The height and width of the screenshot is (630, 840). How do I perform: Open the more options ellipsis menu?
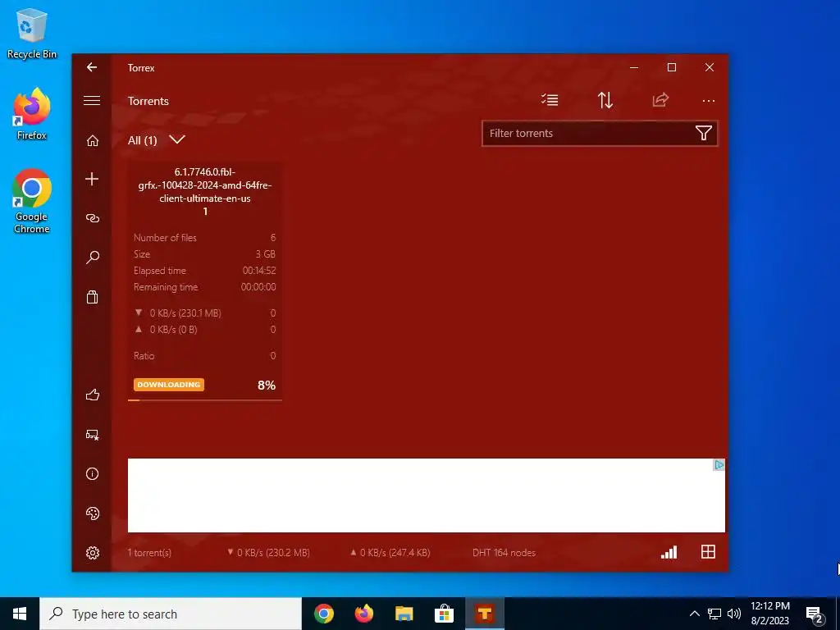tap(708, 101)
